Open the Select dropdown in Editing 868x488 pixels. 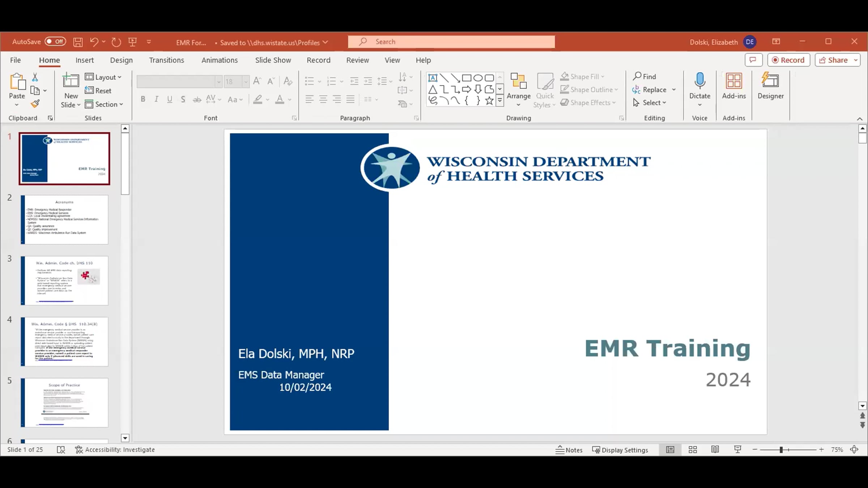point(650,103)
